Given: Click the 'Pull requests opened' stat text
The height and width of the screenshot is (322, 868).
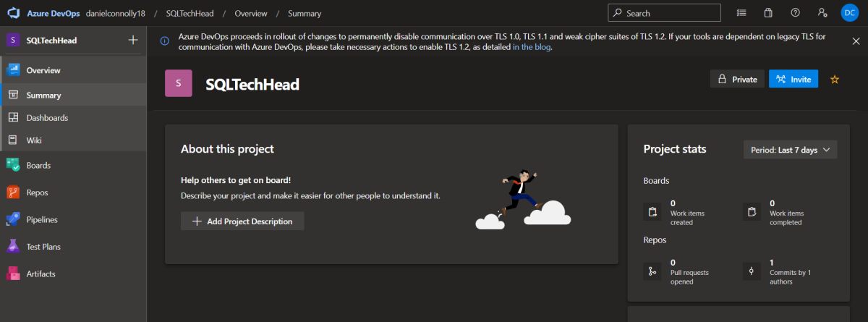Looking at the screenshot, I should tap(689, 277).
